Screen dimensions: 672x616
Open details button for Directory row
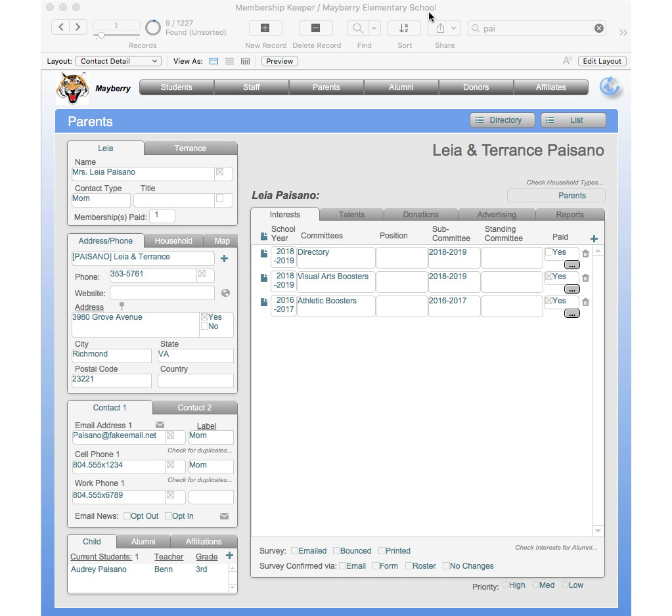point(571,265)
